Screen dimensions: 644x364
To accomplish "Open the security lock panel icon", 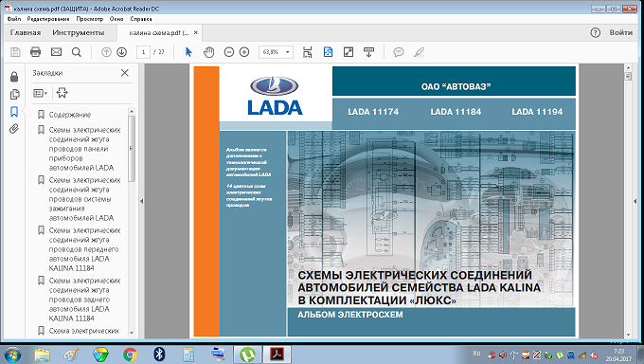I will 14,77.
